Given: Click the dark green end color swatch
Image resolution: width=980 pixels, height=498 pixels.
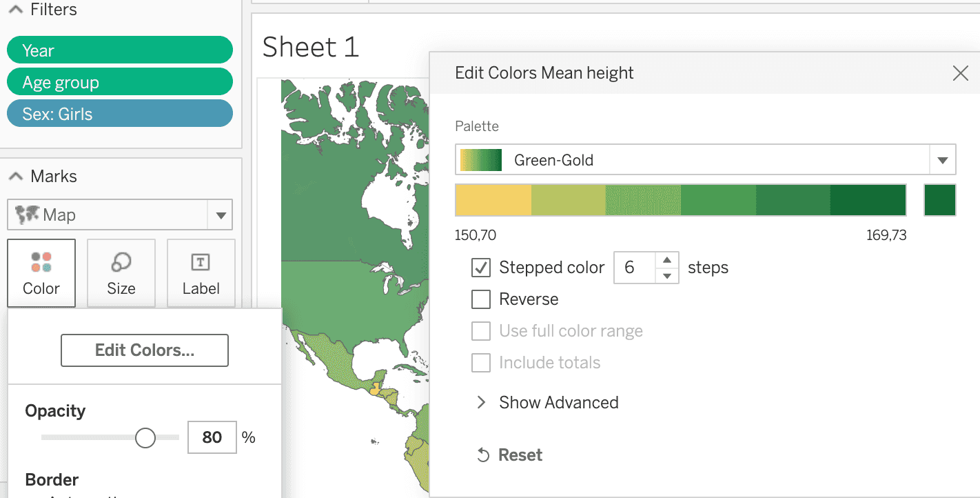Looking at the screenshot, I should [x=939, y=200].
